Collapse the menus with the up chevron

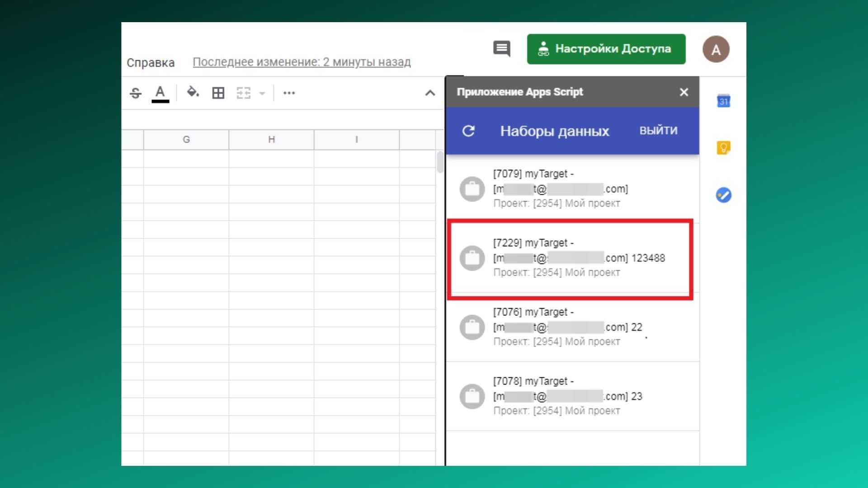[430, 93]
